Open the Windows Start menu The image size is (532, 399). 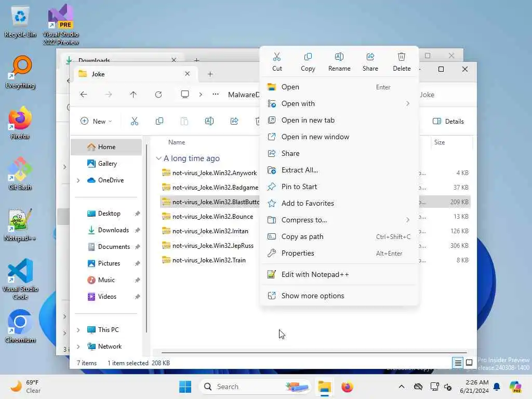click(x=185, y=387)
